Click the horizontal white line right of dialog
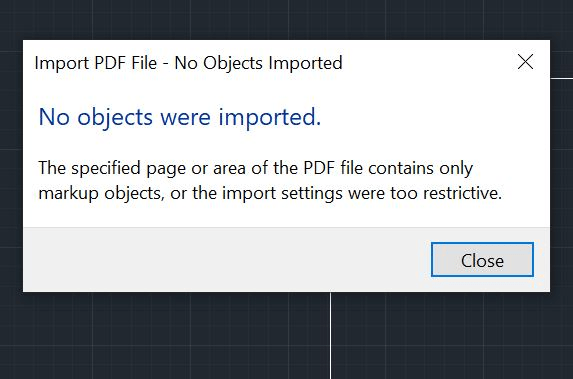The image size is (573, 379). pos(562,78)
